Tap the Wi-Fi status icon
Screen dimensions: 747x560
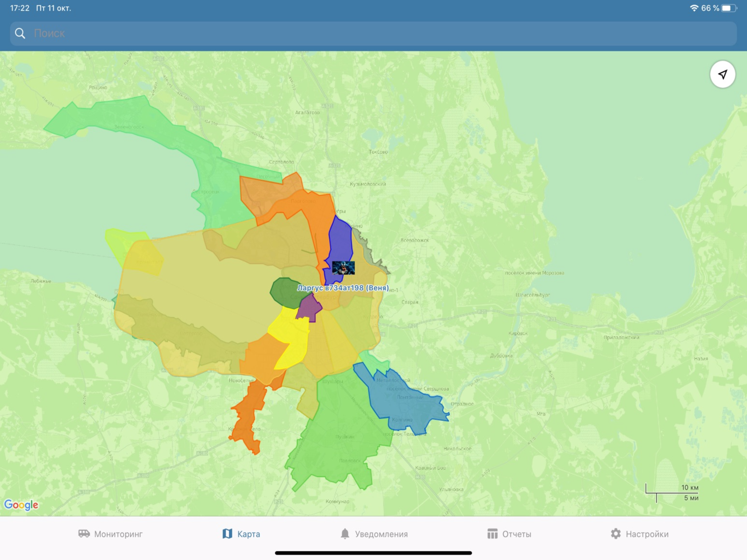[694, 8]
